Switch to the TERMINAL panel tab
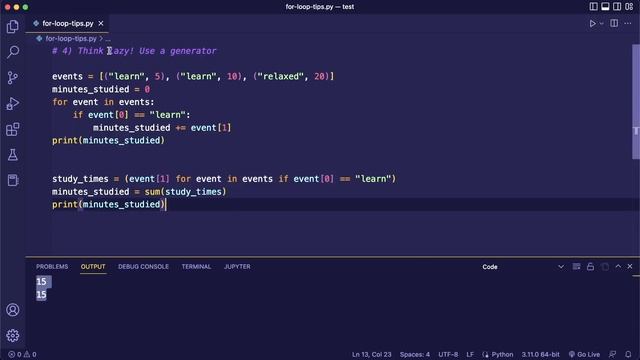Screen dimensions: 640x360 [196, 267]
